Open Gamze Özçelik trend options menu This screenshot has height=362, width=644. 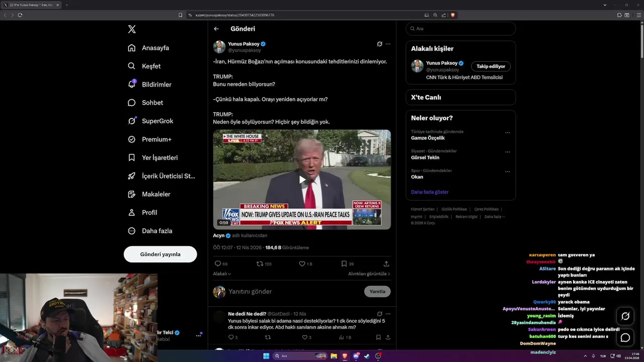pyautogui.click(x=507, y=133)
